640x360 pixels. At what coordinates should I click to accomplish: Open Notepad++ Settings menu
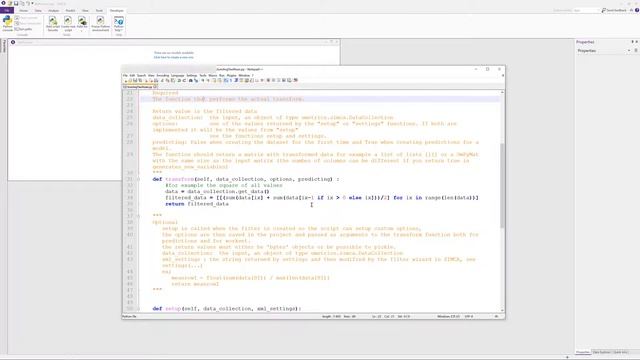point(191,76)
